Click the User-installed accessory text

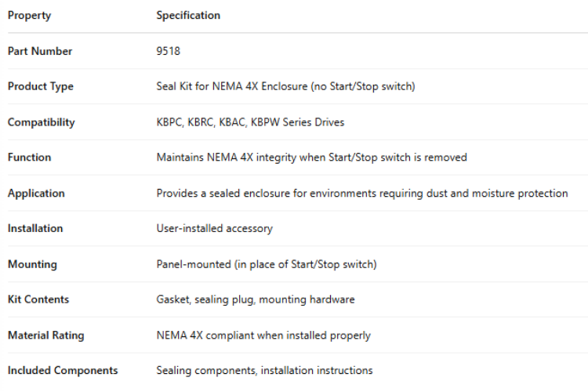pyautogui.click(x=214, y=228)
